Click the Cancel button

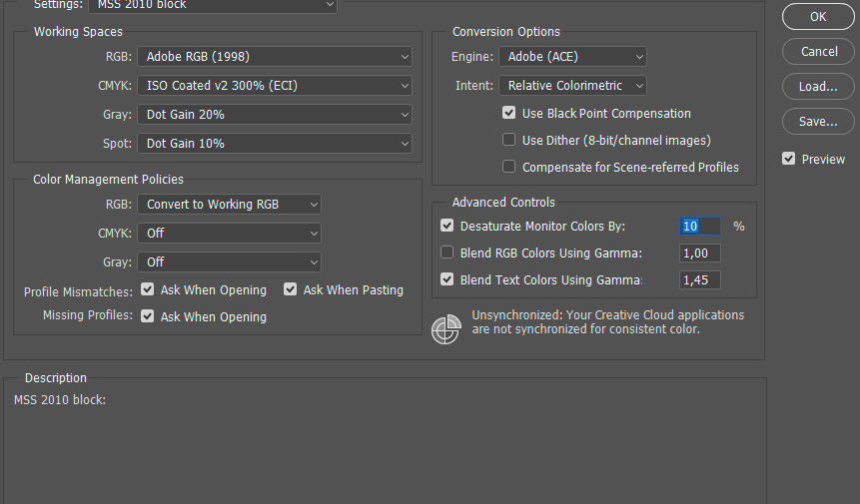point(818,51)
